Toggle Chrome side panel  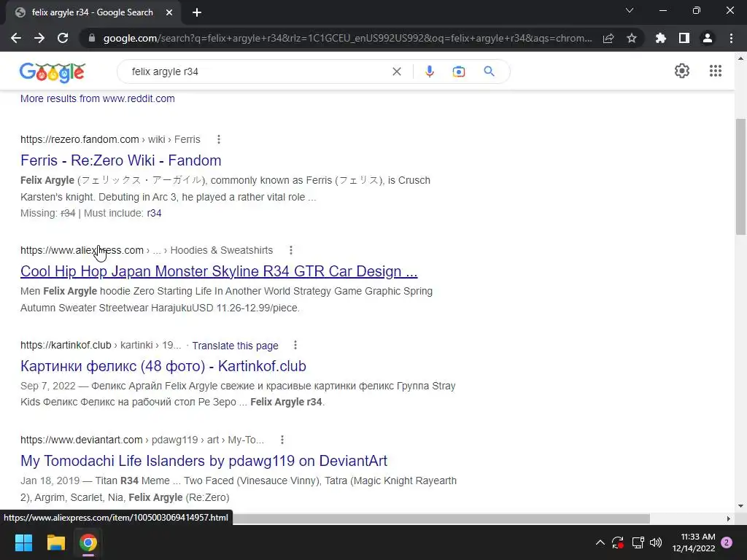click(x=684, y=38)
